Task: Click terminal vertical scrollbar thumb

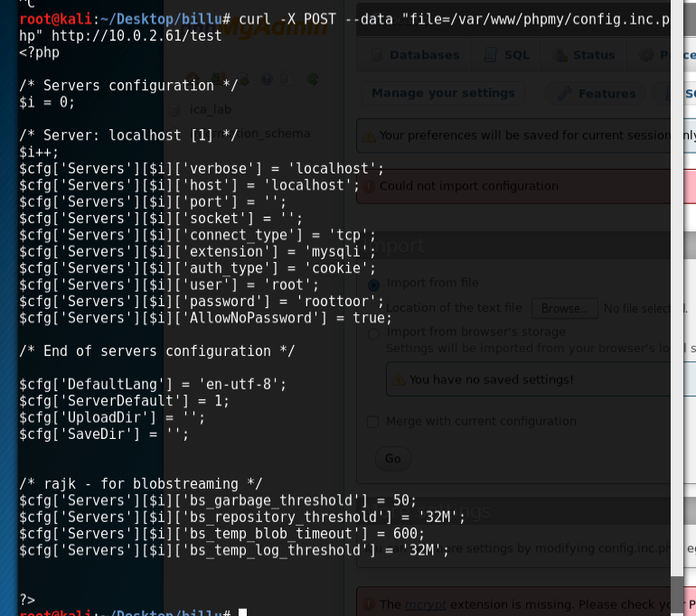Action: (x=677, y=593)
